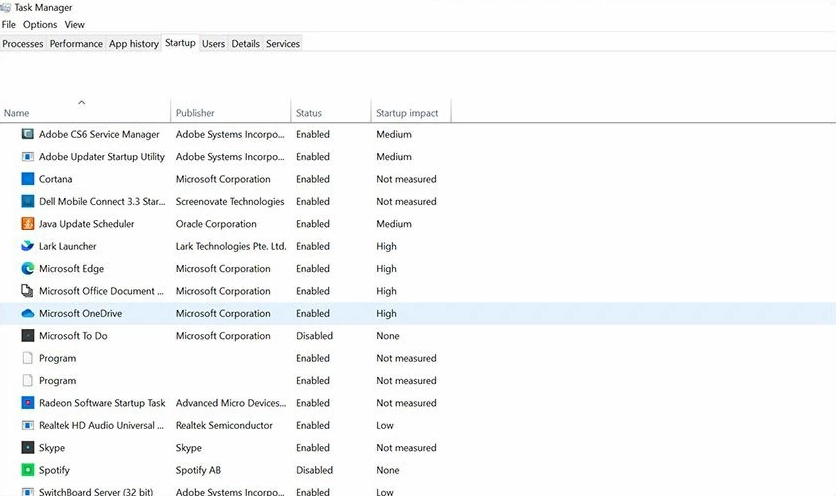
Task: Select the Lark Launcher icon
Action: 28,246
